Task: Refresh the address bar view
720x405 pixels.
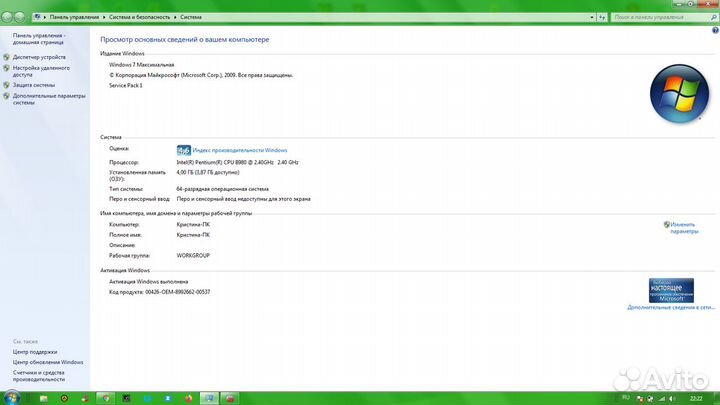Action: (602, 17)
